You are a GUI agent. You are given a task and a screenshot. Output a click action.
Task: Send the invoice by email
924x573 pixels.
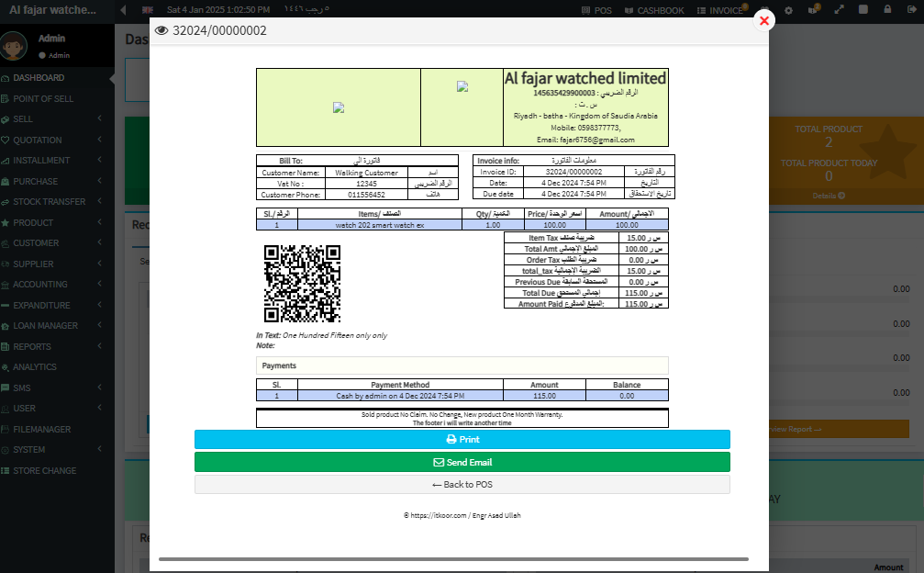click(462, 462)
